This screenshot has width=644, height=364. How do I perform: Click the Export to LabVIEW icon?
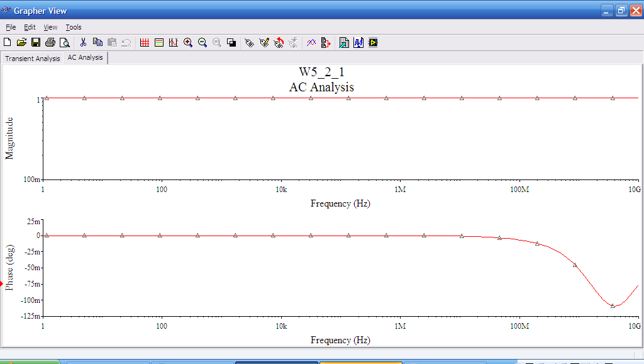(373, 42)
